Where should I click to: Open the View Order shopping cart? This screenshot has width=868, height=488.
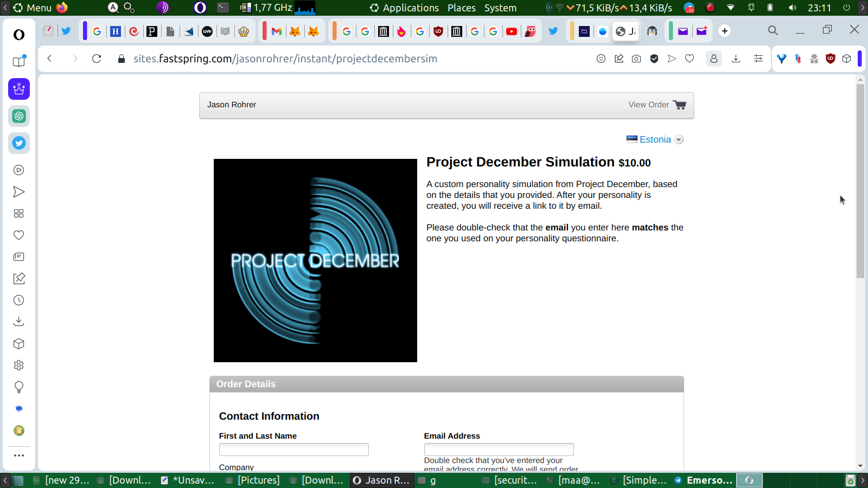click(679, 105)
